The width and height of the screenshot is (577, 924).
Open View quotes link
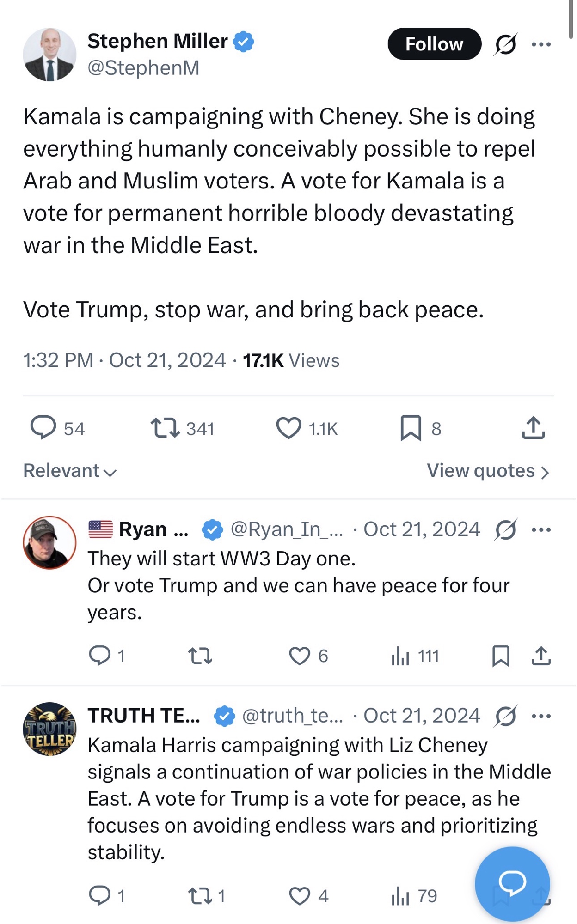point(488,471)
